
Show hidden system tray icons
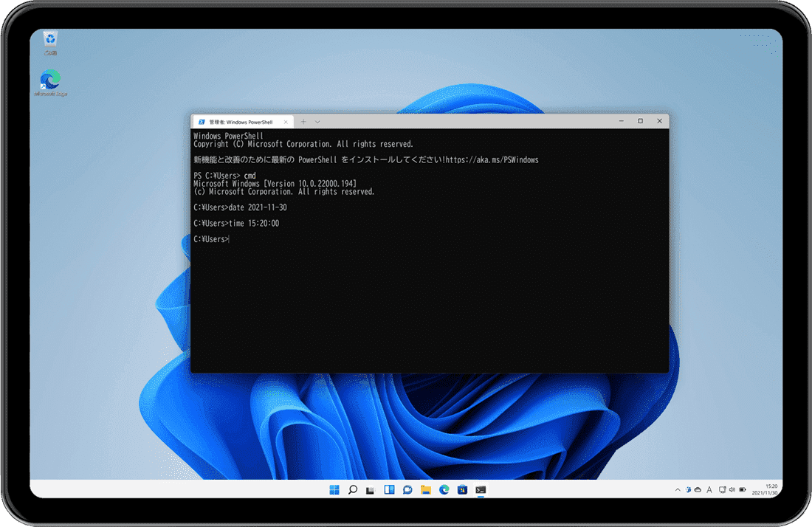point(678,490)
